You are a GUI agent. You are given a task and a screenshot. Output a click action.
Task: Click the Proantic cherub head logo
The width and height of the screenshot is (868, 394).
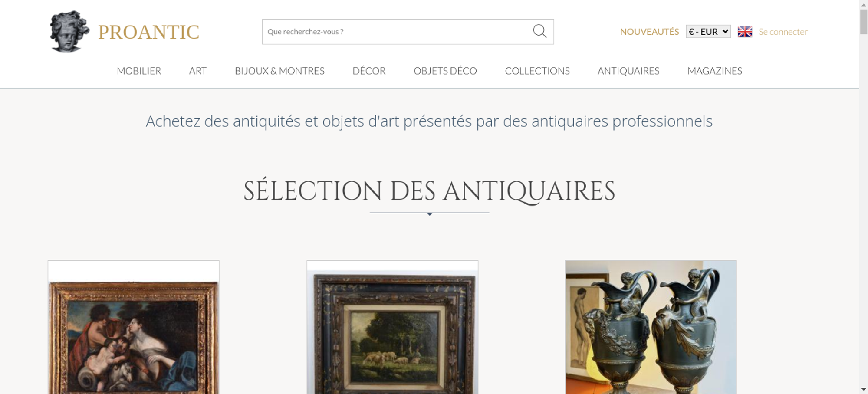69,32
